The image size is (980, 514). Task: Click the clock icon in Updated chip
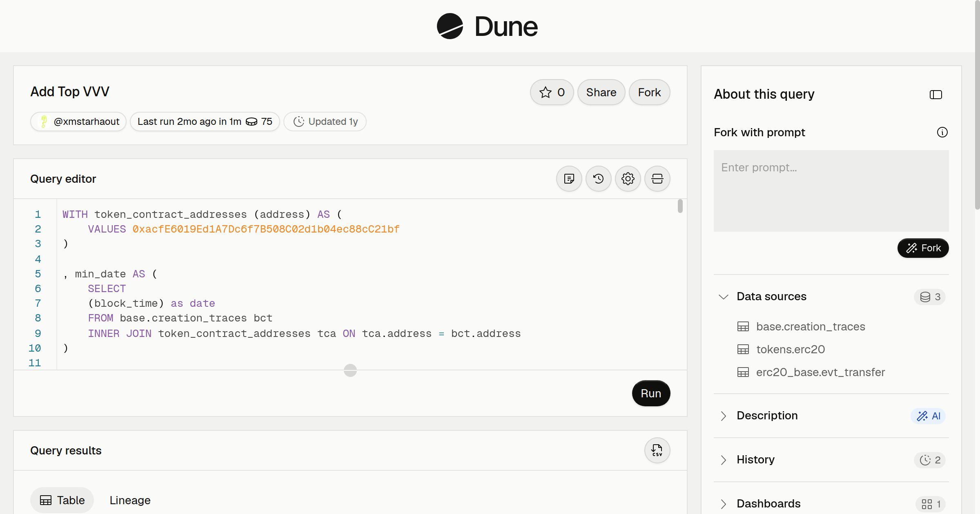299,122
